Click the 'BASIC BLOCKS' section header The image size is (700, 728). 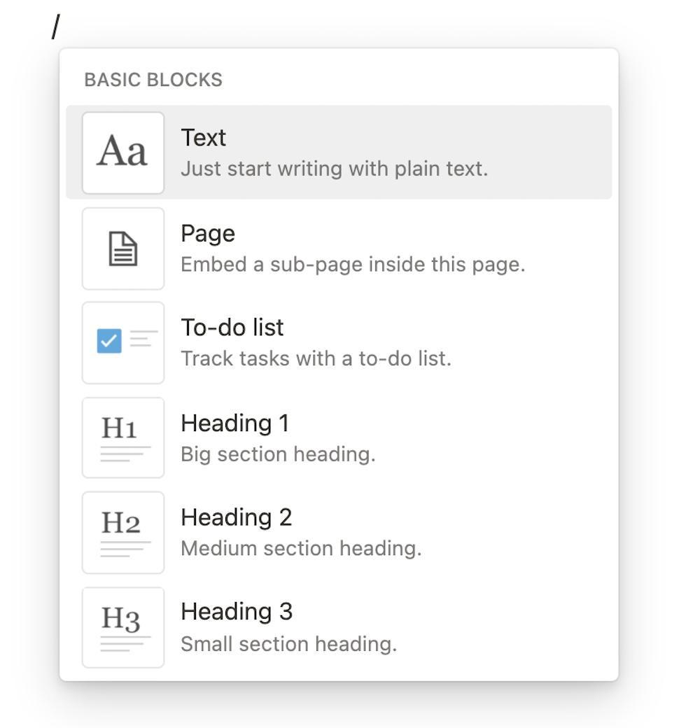[x=153, y=80]
